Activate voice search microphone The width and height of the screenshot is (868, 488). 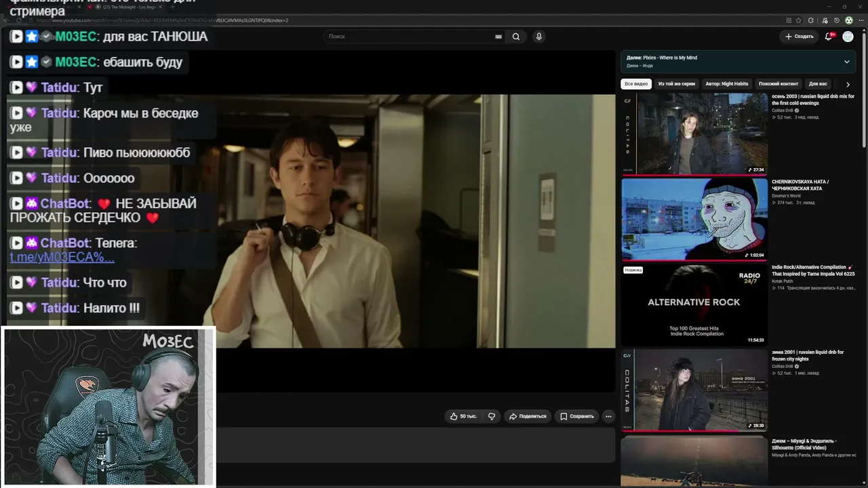click(x=539, y=37)
